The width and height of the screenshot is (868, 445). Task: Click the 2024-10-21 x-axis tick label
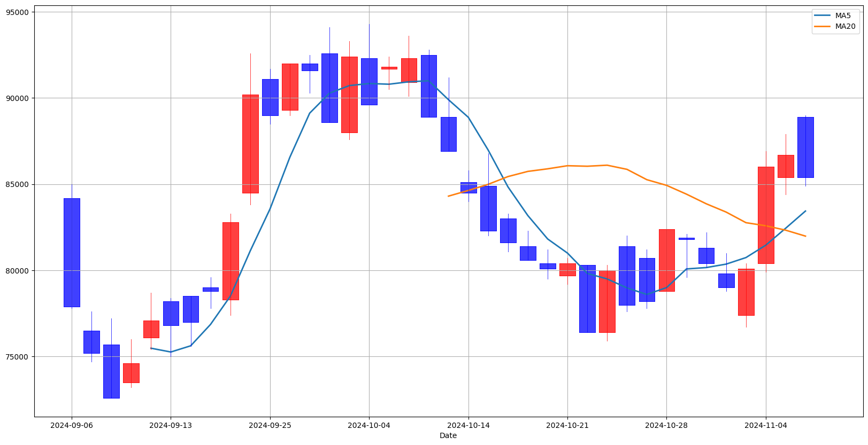pyautogui.click(x=567, y=425)
